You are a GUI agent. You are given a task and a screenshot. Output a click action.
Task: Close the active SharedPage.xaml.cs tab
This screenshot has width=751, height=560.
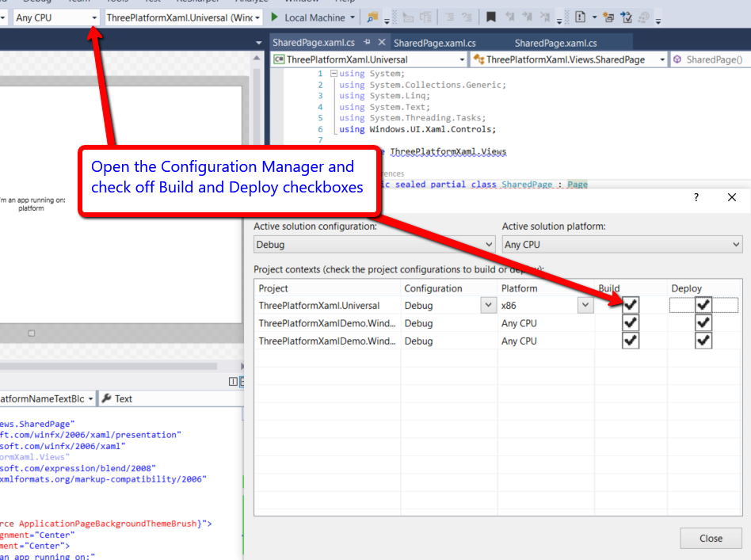click(382, 43)
